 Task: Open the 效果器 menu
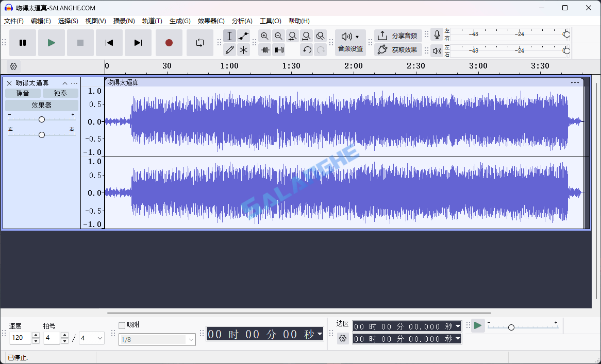(210, 21)
